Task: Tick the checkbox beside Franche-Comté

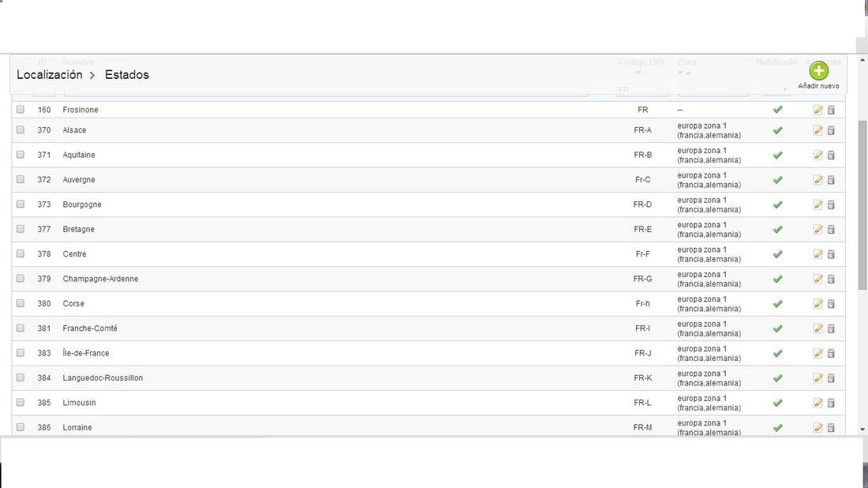Action: coord(21,328)
